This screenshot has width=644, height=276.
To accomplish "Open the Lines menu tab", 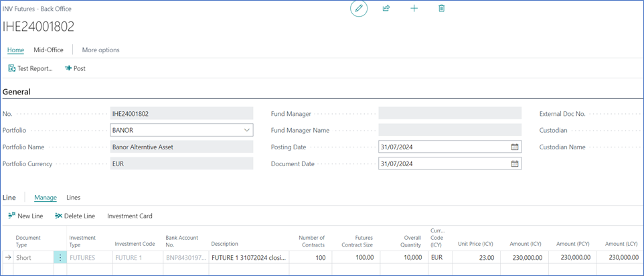I will point(73,198).
